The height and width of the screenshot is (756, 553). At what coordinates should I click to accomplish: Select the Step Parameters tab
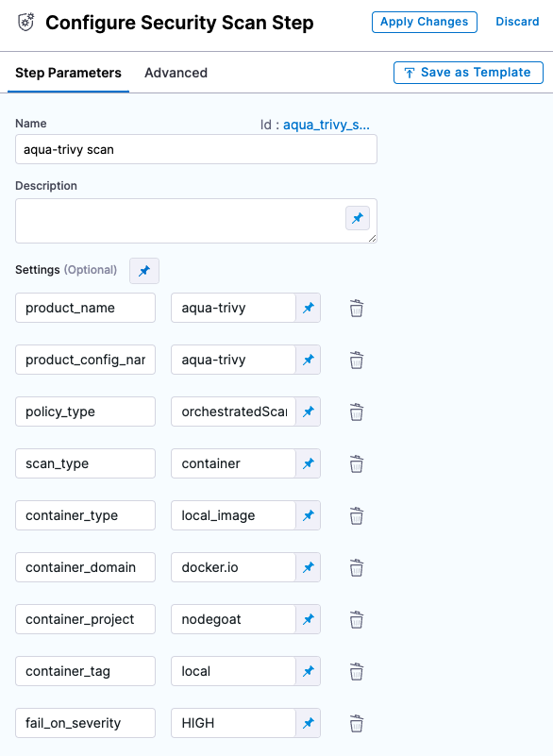(x=68, y=73)
